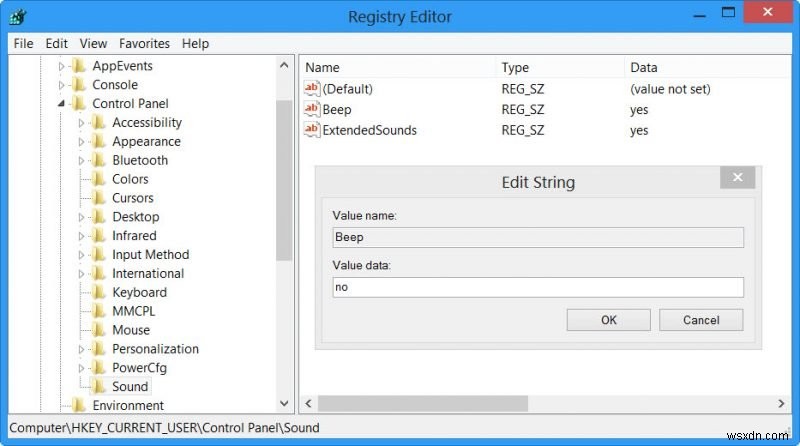Maximize the Registry Editor window
Viewport: 800px width, 446px height.
tap(729, 12)
